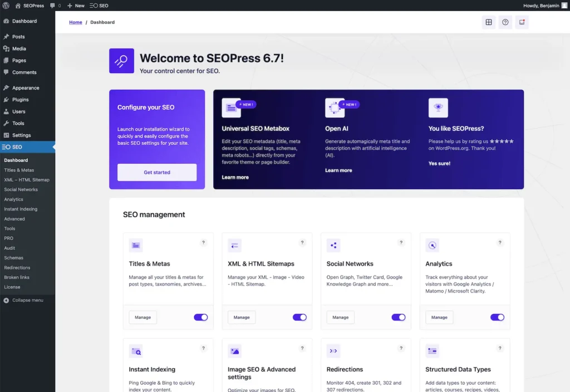Open the help question mark icon at top right

click(x=505, y=22)
